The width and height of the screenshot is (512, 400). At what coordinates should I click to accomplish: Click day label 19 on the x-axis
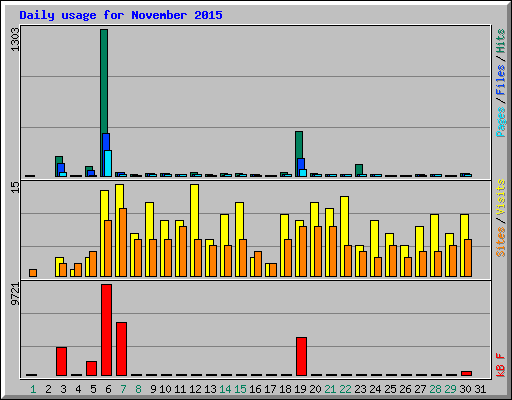point(300,389)
